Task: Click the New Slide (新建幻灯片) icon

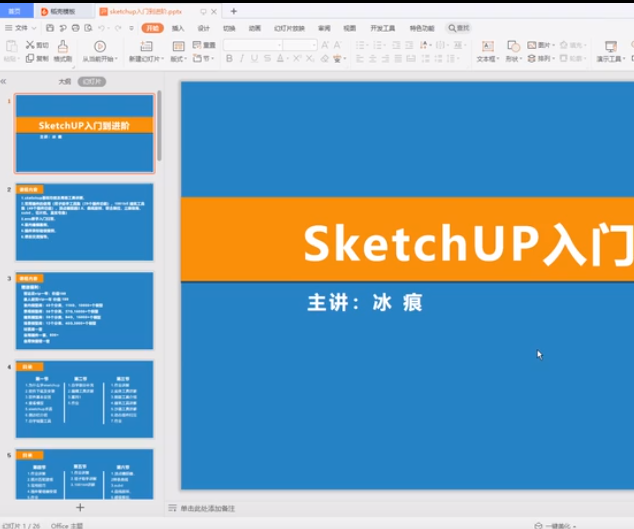Action: coord(146,46)
